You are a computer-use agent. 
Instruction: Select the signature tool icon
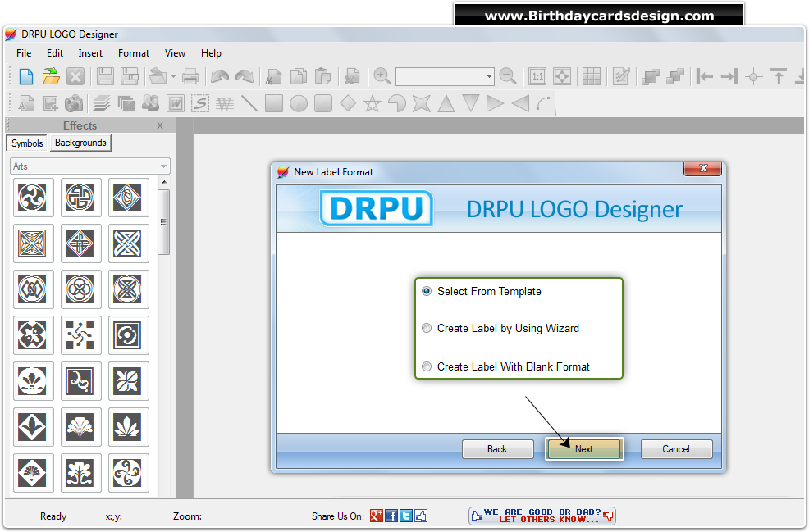coord(199,103)
